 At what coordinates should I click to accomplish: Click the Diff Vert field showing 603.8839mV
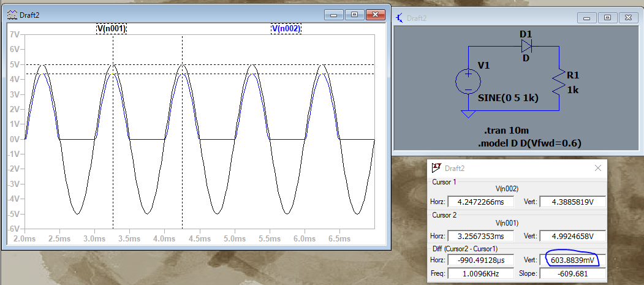coord(572,261)
